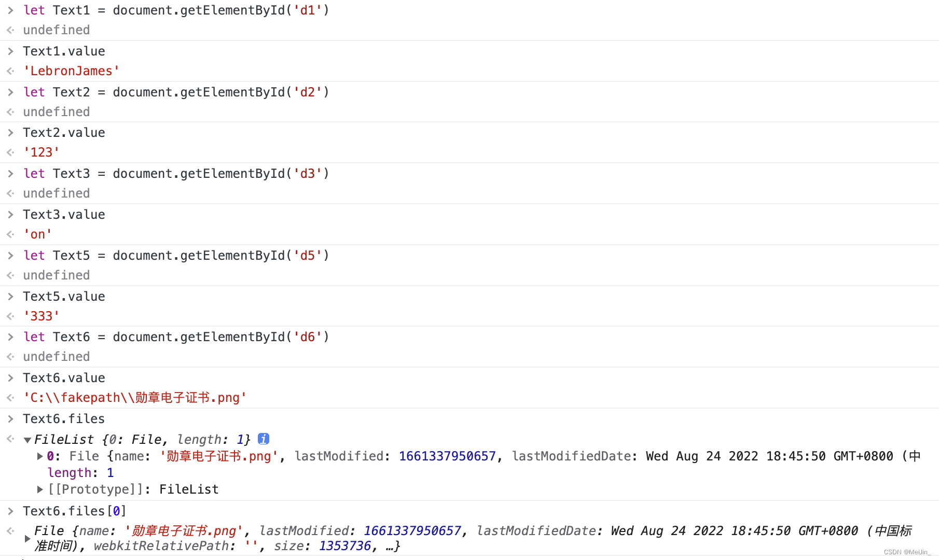Click the Text6.value input line
Screen dimensions: 939x560
(x=64, y=378)
